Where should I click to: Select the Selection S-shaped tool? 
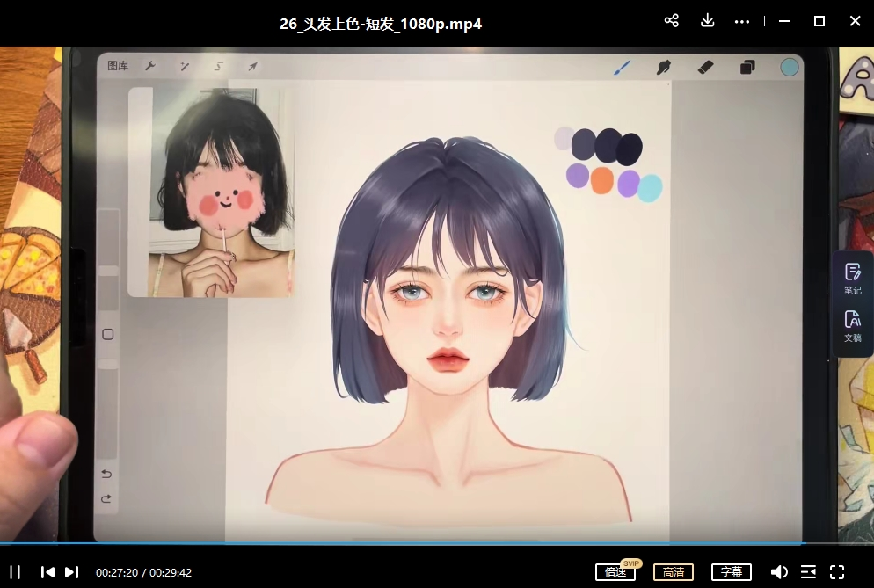[x=218, y=66]
